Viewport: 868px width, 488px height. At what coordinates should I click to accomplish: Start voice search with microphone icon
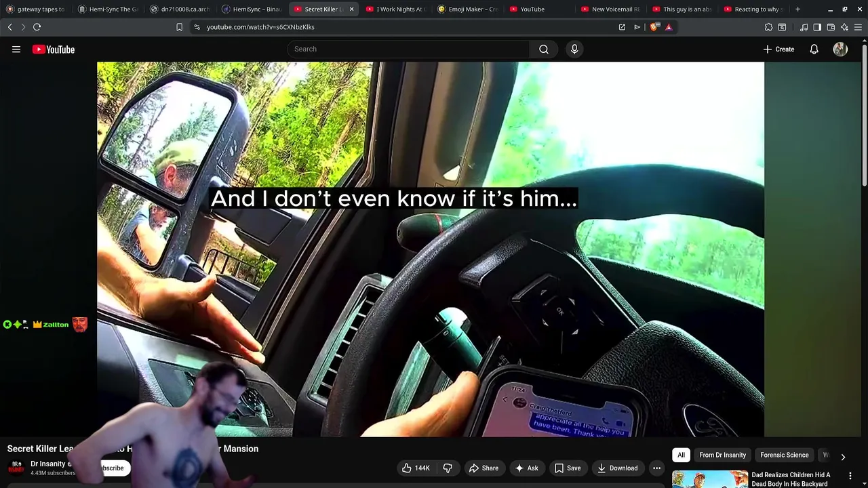tap(574, 49)
